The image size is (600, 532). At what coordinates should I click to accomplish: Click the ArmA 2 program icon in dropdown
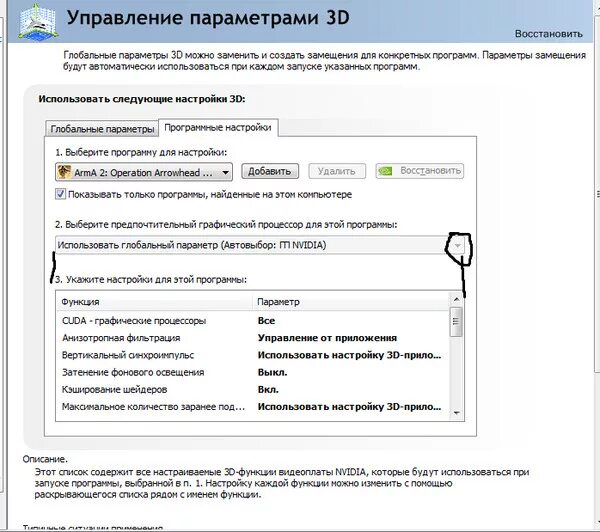pyautogui.click(x=64, y=172)
